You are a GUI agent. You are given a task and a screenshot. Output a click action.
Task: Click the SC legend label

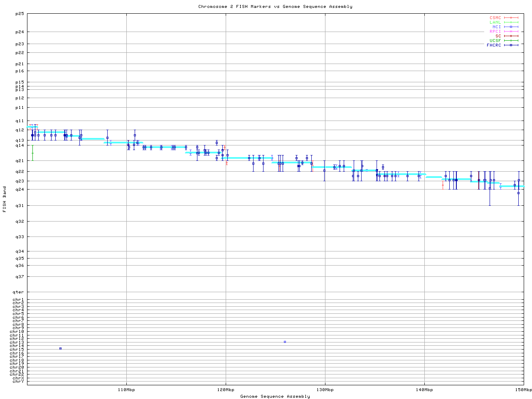pyautogui.click(x=498, y=36)
